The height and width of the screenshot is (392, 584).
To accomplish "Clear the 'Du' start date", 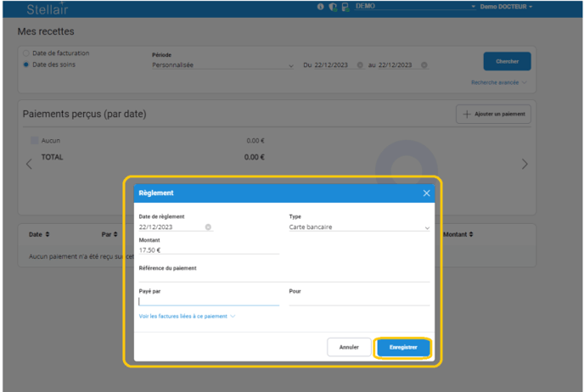I will pyautogui.click(x=360, y=65).
